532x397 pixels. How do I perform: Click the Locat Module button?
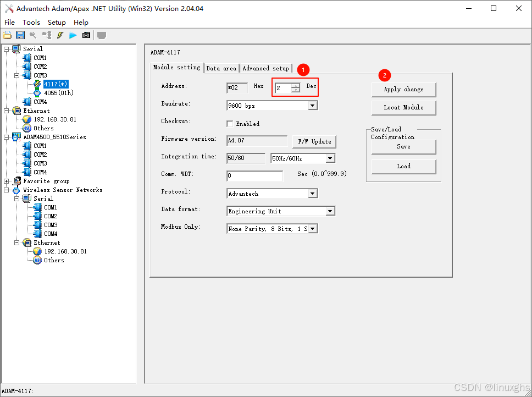[x=403, y=108]
